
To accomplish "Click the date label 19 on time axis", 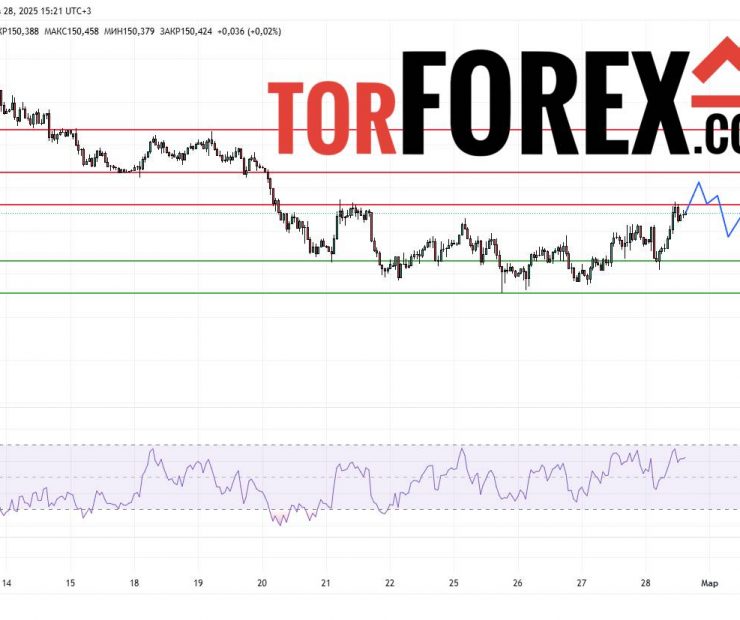I will (x=198, y=583).
